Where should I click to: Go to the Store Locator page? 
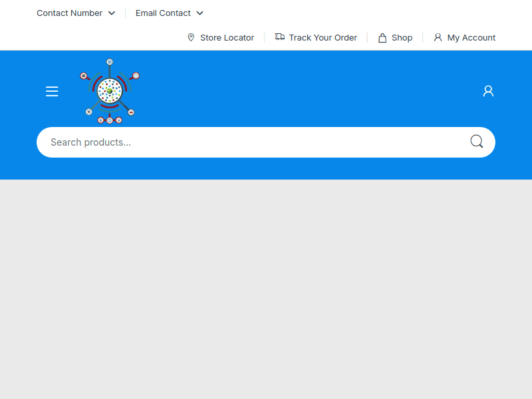coord(227,38)
